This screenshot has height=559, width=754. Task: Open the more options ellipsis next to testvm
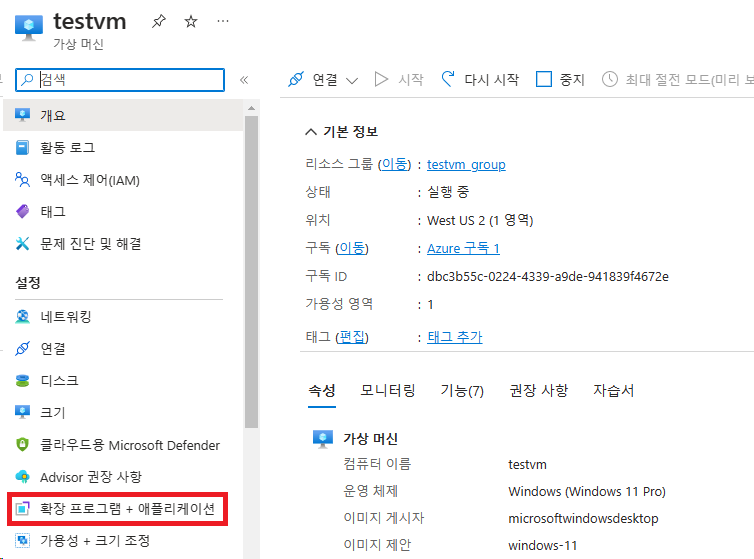223,21
